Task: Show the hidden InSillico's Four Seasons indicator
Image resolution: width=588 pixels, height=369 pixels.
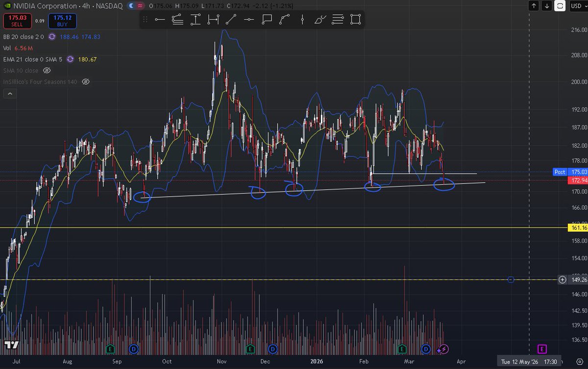Action: point(86,82)
